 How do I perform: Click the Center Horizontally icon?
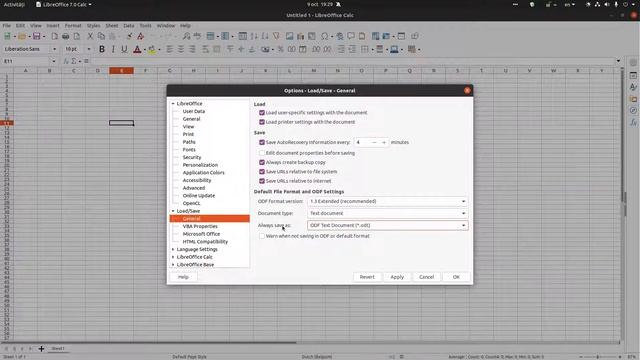pyautogui.click(x=181, y=49)
